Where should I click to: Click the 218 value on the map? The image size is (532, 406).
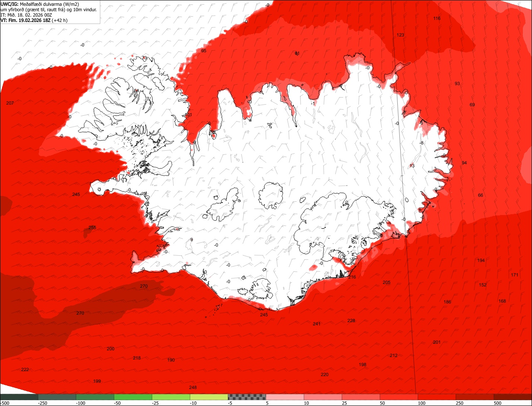[x=137, y=358]
